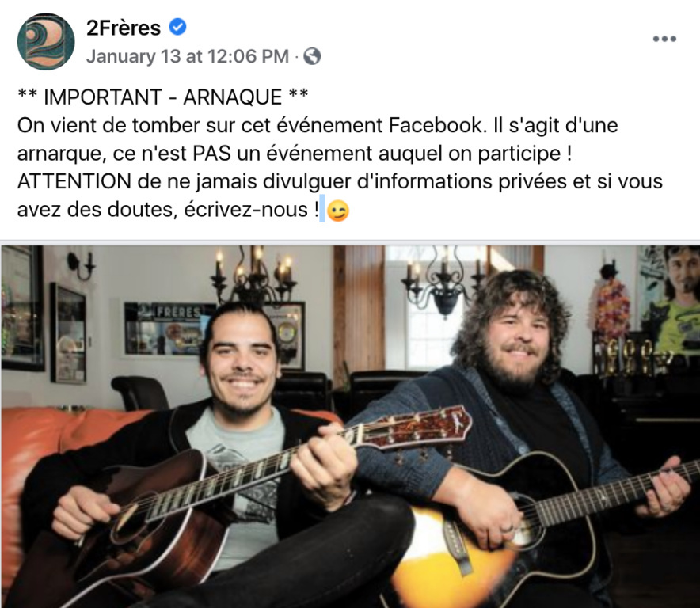This screenshot has width=700, height=608.
Task: Open the 2Frères page name link
Action: coord(124,28)
